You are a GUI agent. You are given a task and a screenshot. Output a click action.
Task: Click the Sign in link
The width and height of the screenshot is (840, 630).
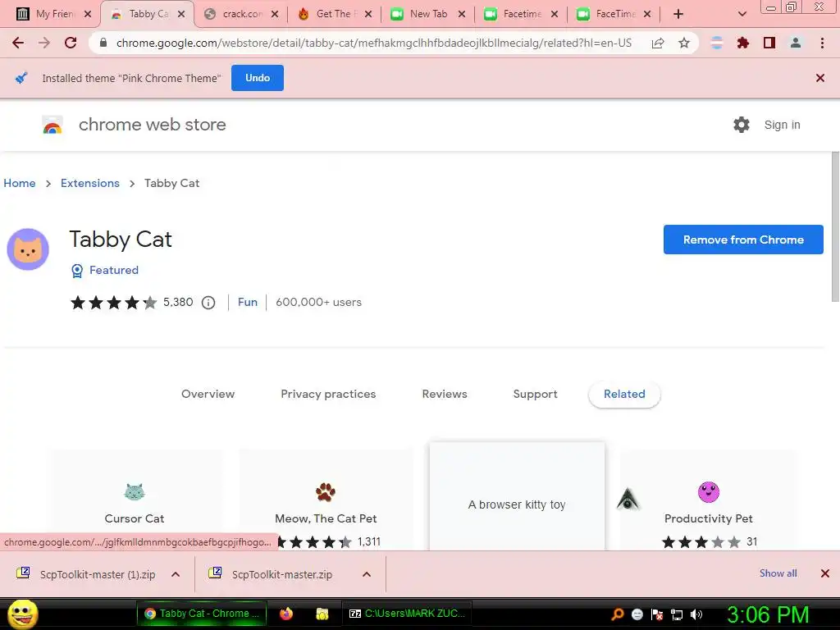click(782, 125)
